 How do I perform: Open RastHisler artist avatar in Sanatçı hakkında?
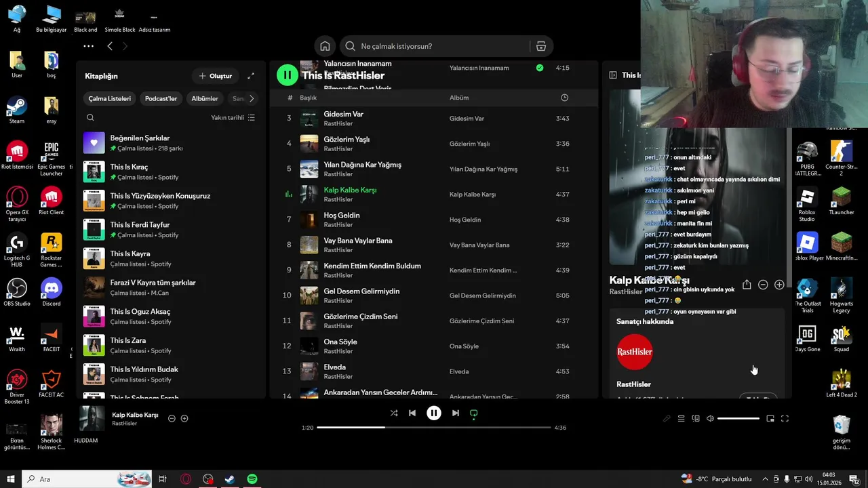point(635,352)
